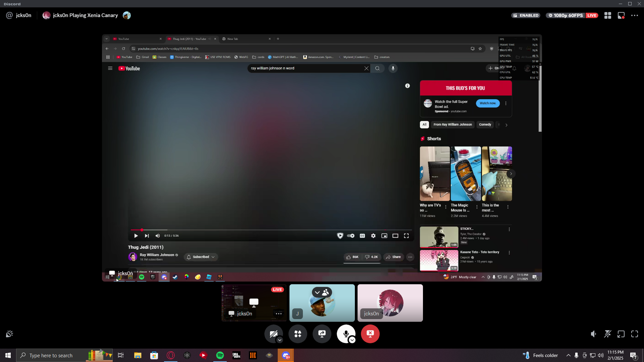644x362 pixels.
Task: Open stream options on jcks0n LIVE tile
Action: pos(278,314)
